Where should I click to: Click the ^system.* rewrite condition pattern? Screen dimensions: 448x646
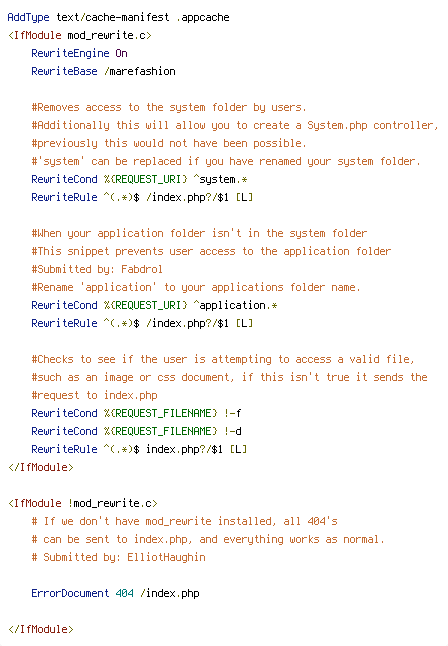pos(220,180)
